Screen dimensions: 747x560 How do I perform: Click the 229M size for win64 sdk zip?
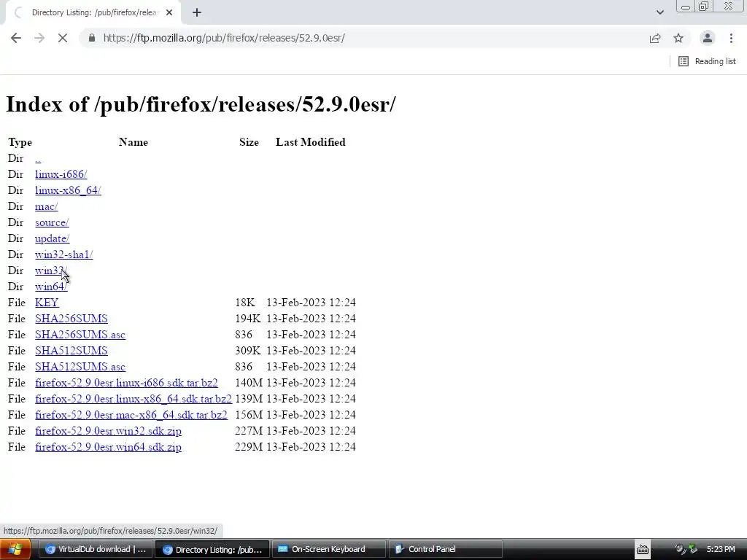pyautogui.click(x=249, y=447)
